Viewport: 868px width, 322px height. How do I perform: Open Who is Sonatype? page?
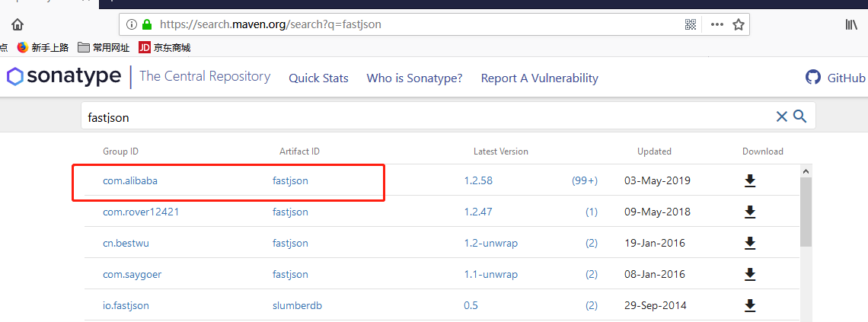415,78
